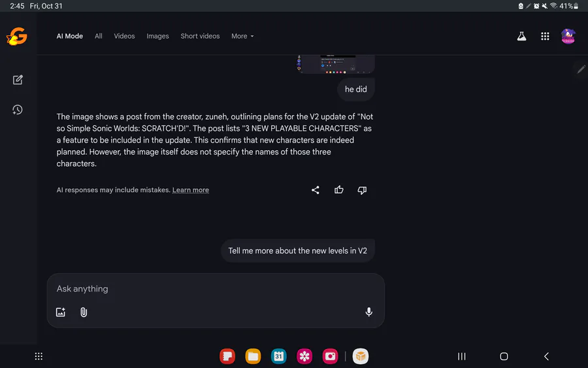Screen dimensions: 588x368
Task: Open the Calendar app in taskbar
Action: (x=278, y=356)
